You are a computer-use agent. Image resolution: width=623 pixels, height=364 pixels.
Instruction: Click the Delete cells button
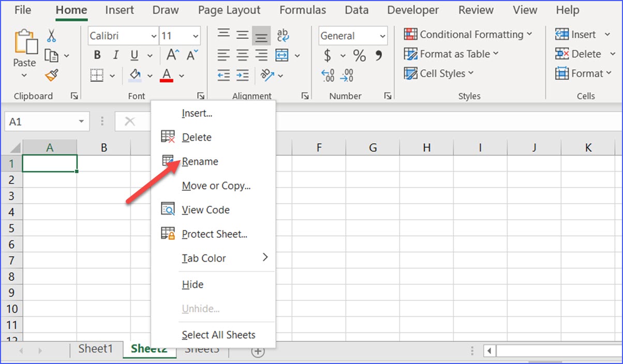(x=578, y=54)
